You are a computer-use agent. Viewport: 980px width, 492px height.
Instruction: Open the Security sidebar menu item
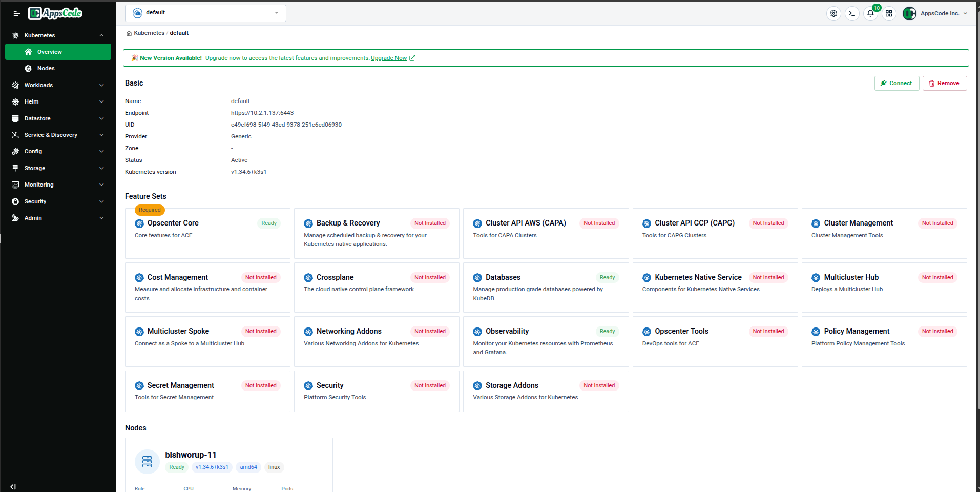click(35, 201)
